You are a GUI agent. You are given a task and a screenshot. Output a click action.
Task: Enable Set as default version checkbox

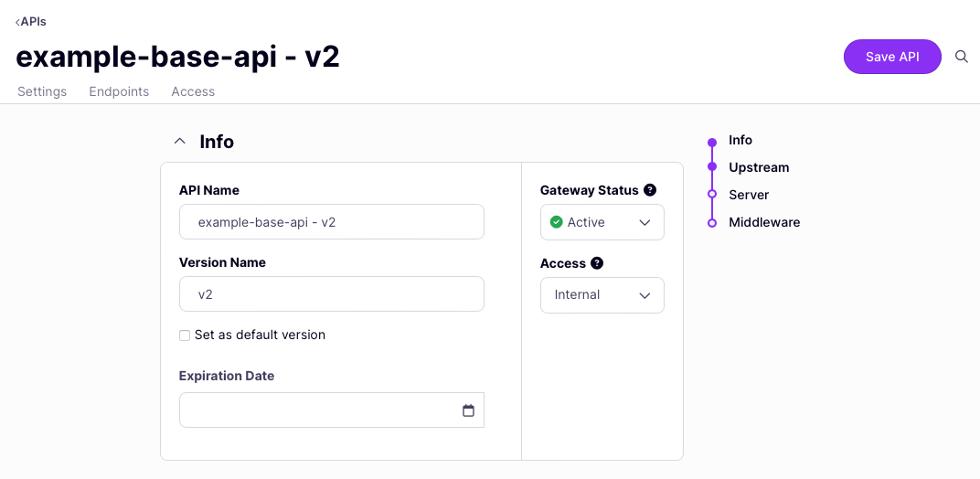[185, 335]
